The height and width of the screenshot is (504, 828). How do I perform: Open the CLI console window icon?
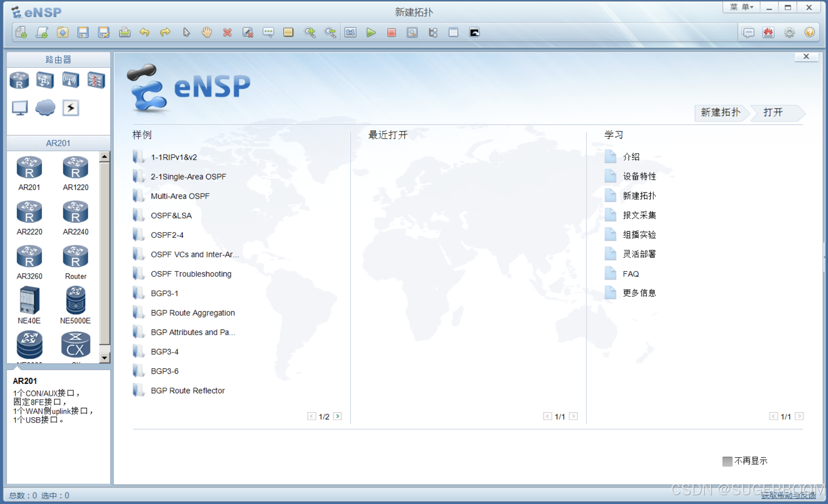click(474, 32)
